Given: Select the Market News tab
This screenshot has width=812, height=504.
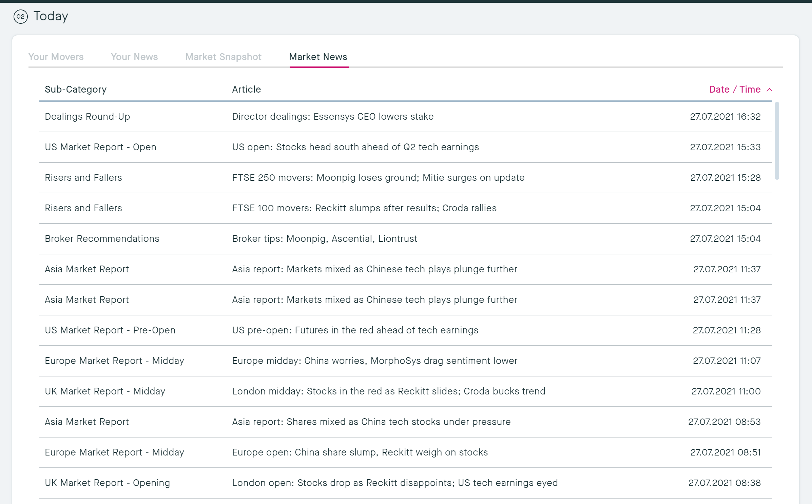Looking at the screenshot, I should pos(318,57).
